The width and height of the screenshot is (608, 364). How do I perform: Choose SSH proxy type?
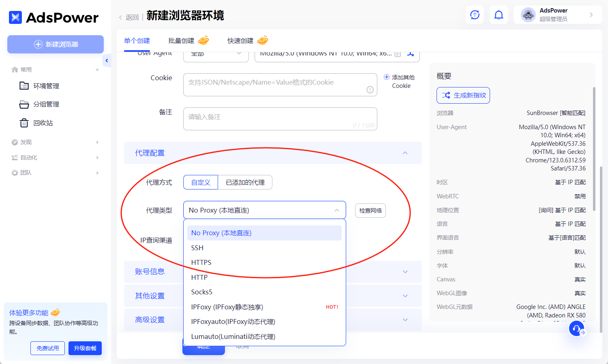(x=264, y=248)
